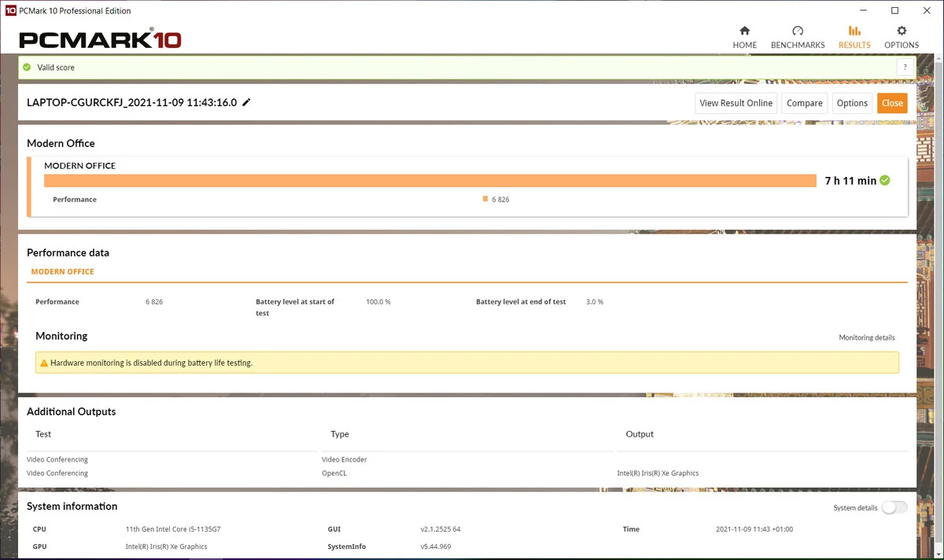Toggle the System details switch
Screen dimensions: 944x560
pyautogui.click(x=894, y=508)
